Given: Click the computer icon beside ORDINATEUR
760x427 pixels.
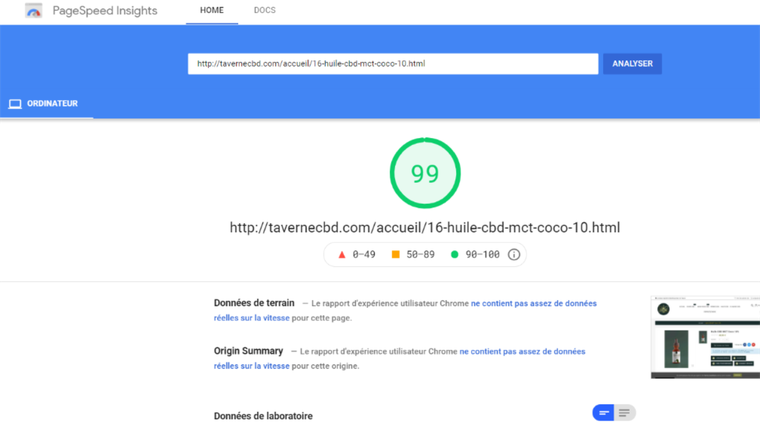Looking at the screenshot, I should 15,104.
